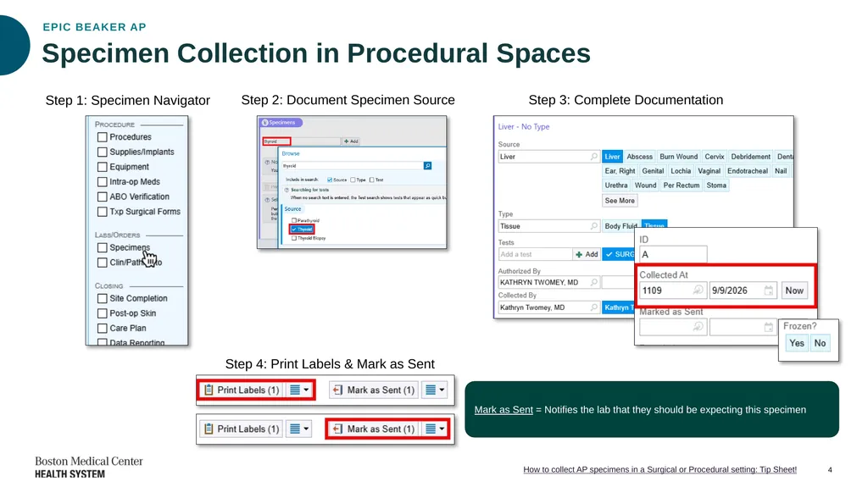Click the magnifier icon in the Liver source field

pyautogui.click(x=594, y=157)
